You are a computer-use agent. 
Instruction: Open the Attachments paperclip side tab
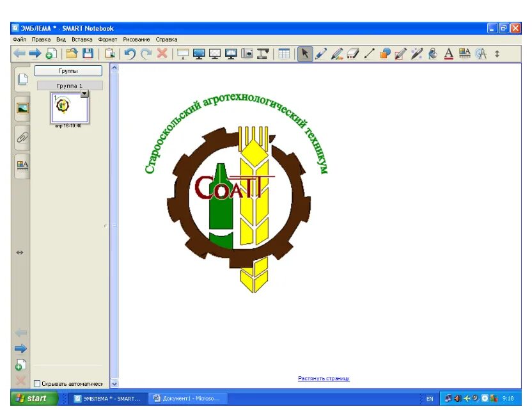click(x=22, y=138)
